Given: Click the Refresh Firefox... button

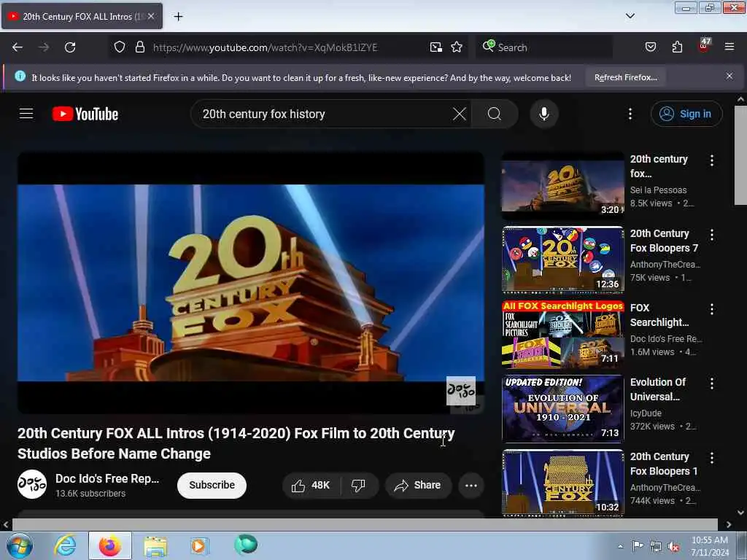Looking at the screenshot, I should [625, 77].
